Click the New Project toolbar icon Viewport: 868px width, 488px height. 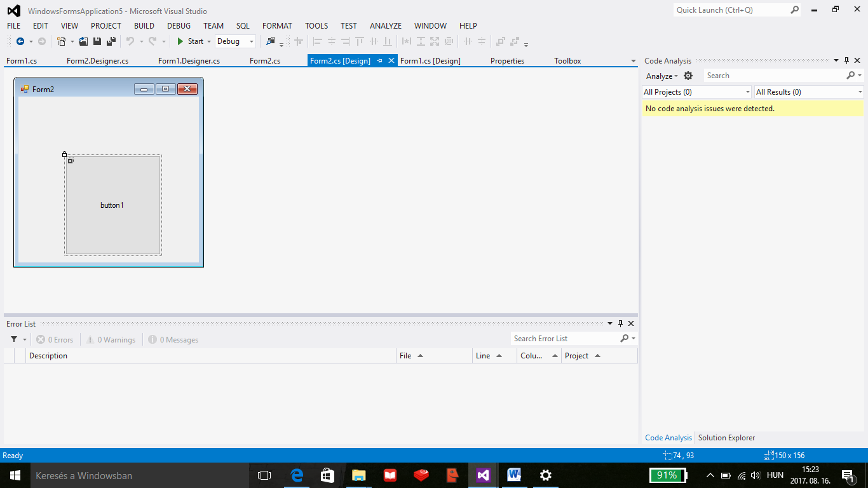pos(62,41)
